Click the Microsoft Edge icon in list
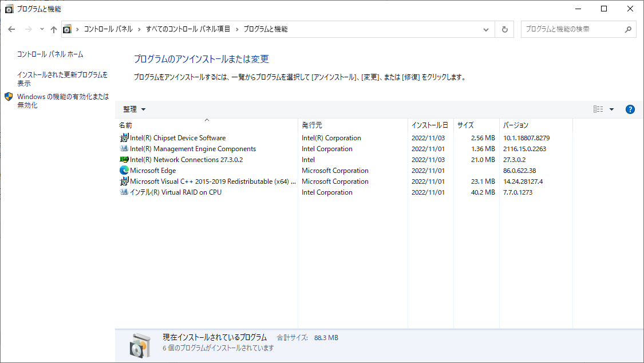This screenshot has height=363, width=644. pos(124,171)
